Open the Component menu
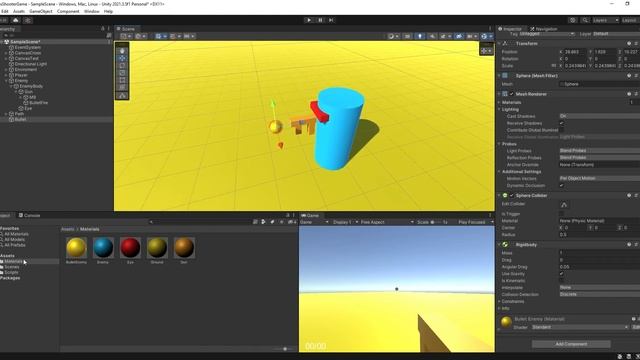 pyautogui.click(x=68, y=11)
